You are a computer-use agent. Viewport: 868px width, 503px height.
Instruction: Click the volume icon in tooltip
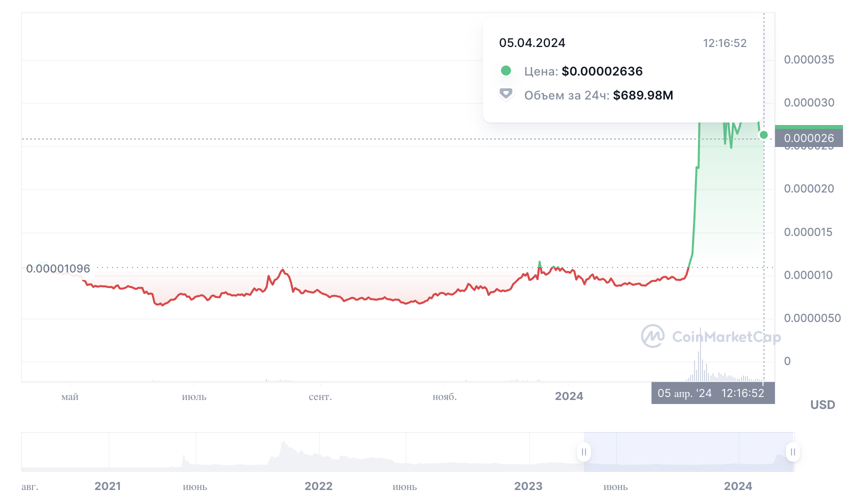[x=506, y=94]
